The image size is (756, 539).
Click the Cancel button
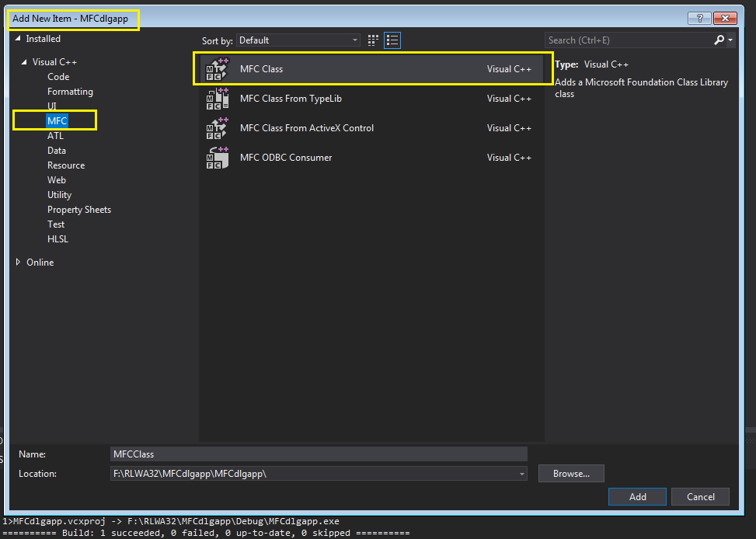point(700,496)
